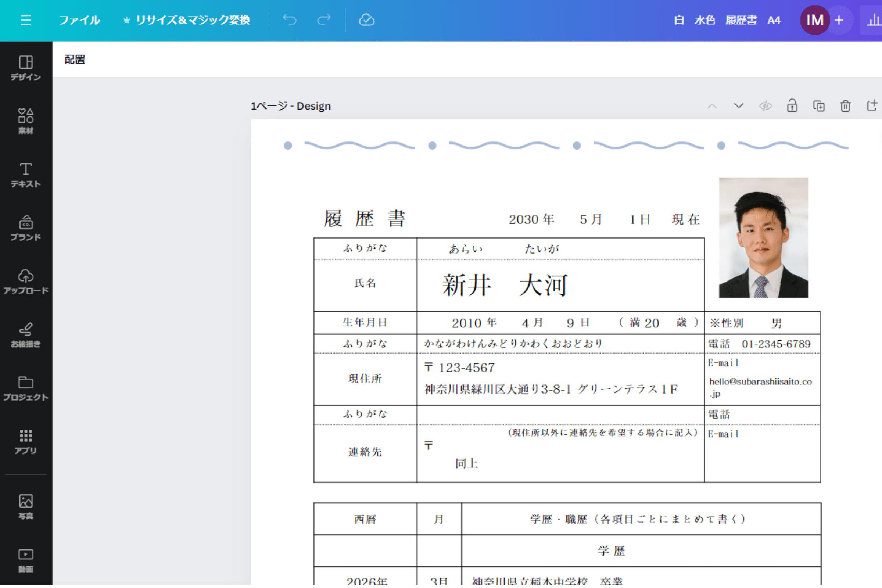The height and width of the screenshot is (588, 882).
Task: Open the テキスト text panel
Action: (25, 175)
